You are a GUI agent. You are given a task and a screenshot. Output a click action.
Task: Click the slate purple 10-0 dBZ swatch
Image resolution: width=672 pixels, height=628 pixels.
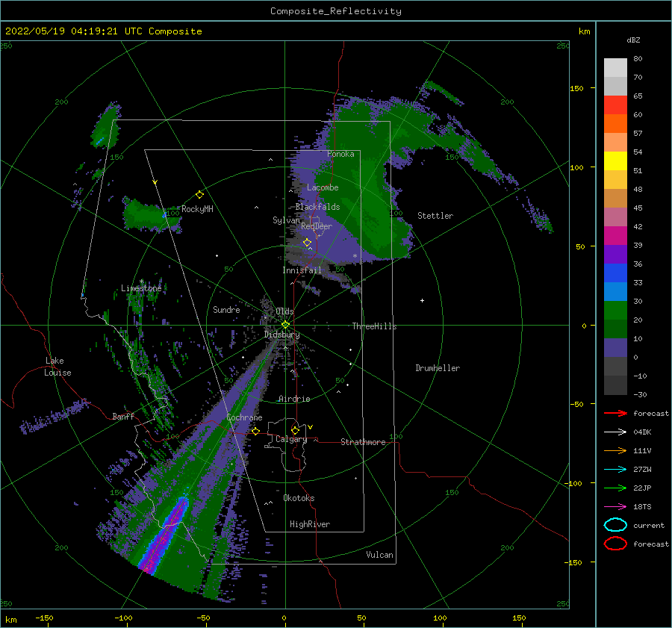615,348
